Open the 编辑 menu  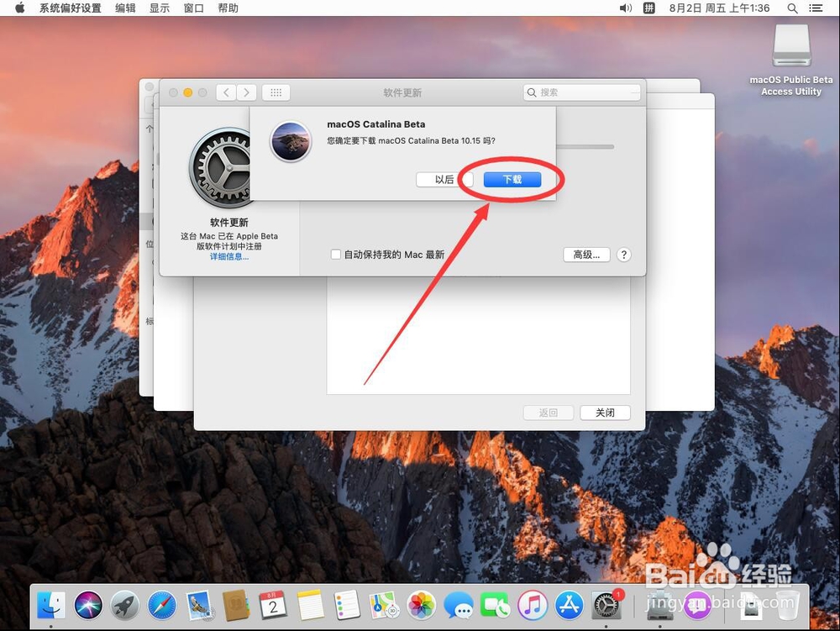coord(125,8)
